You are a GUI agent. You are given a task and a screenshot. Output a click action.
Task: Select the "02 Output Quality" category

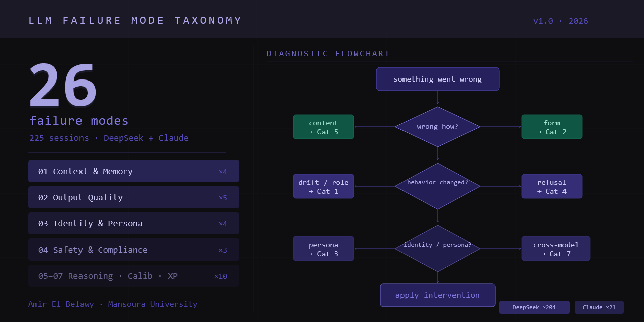[x=133, y=197]
